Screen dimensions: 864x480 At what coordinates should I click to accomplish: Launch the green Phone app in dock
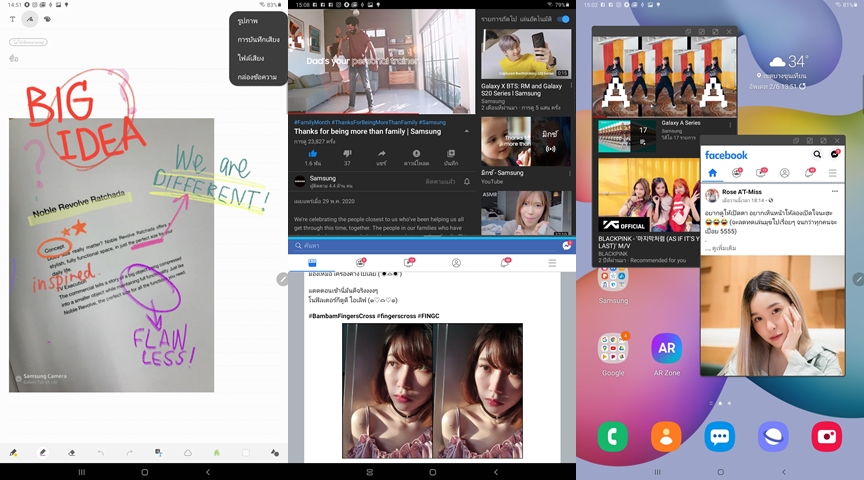pyautogui.click(x=612, y=436)
